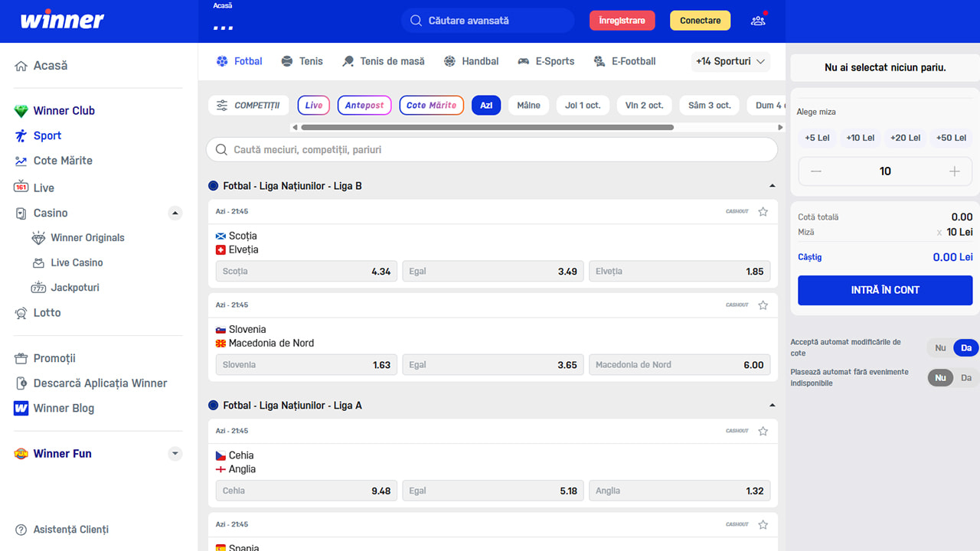Click the Winner logo
The image size is (980, 551).
pyautogui.click(x=62, y=21)
